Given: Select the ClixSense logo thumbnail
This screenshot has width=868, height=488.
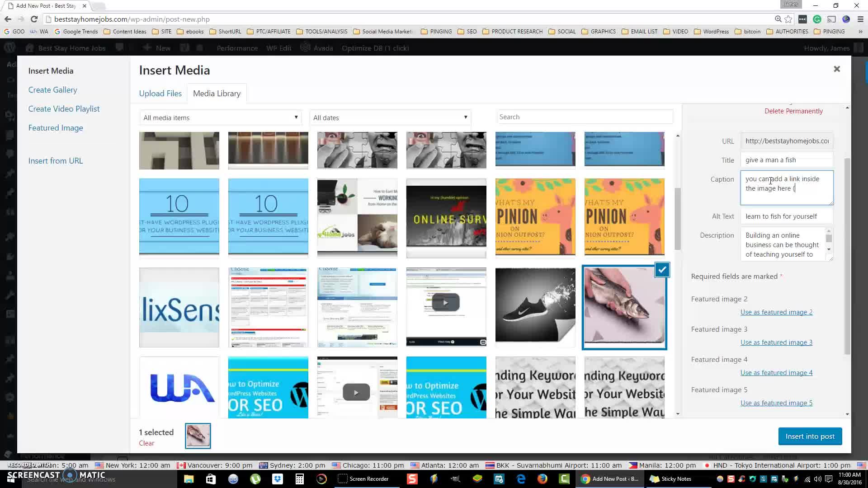Looking at the screenshot, I should 179,307.
